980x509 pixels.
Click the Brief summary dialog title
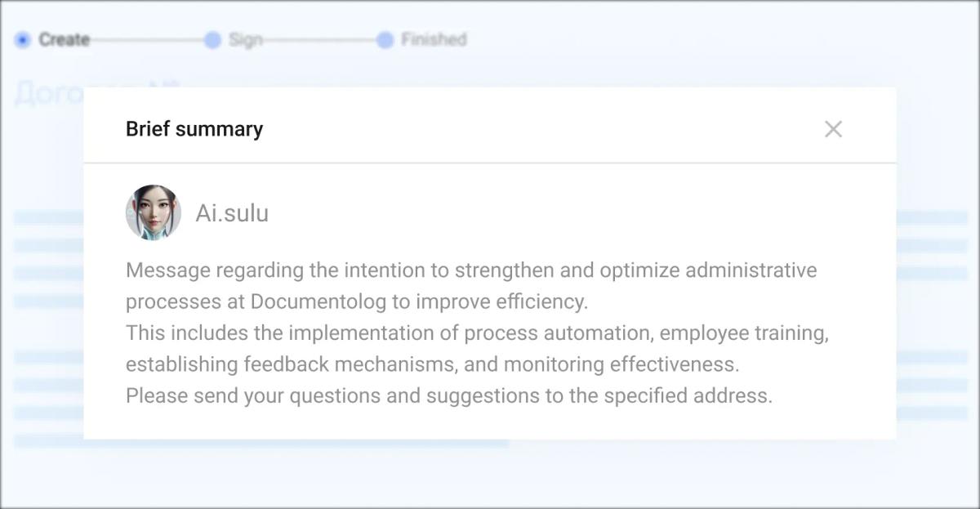[194, 129]
